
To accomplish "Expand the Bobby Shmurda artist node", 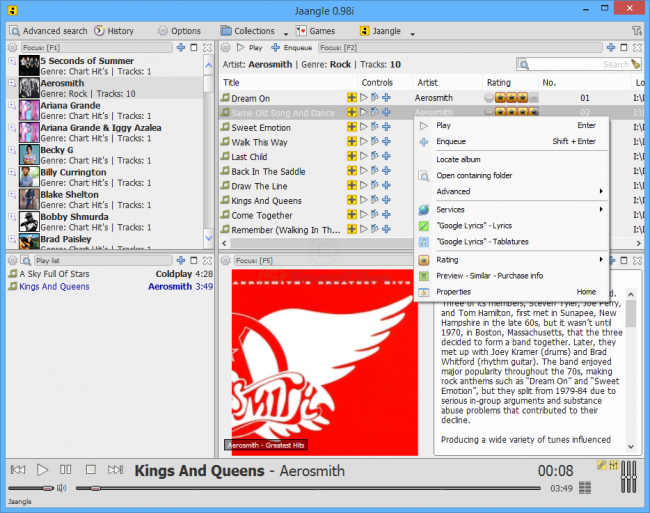I will coord(12,217).
